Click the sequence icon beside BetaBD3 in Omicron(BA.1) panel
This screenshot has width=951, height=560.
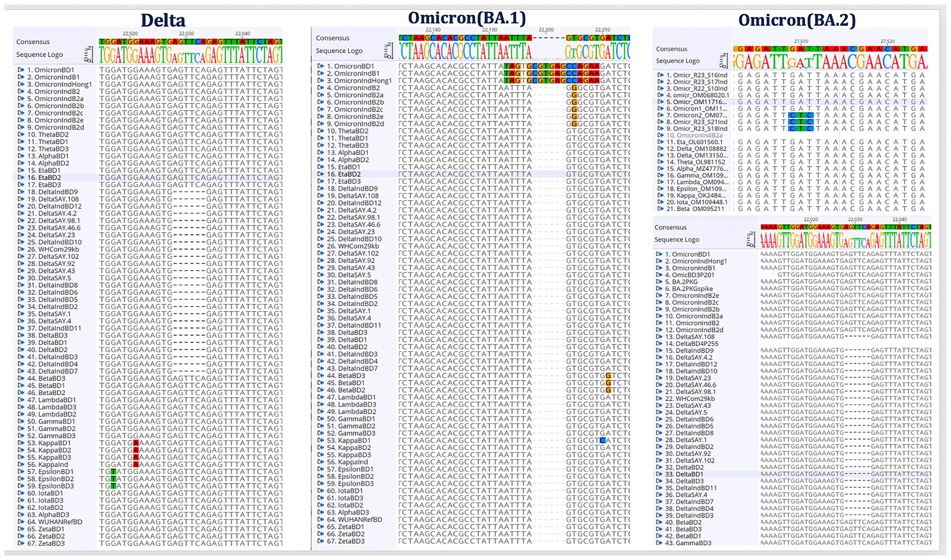click(320, 375)
